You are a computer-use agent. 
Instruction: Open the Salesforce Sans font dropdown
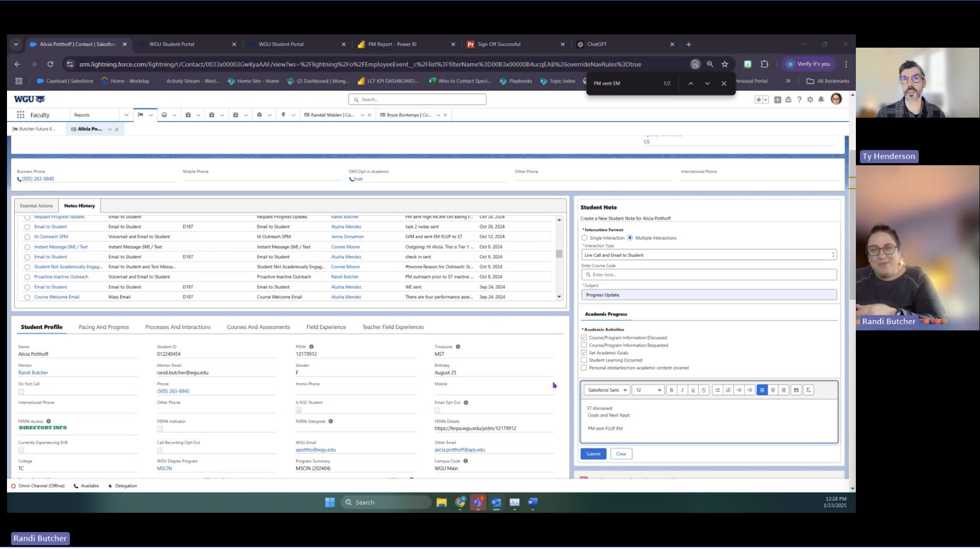(x=607, y=390)
